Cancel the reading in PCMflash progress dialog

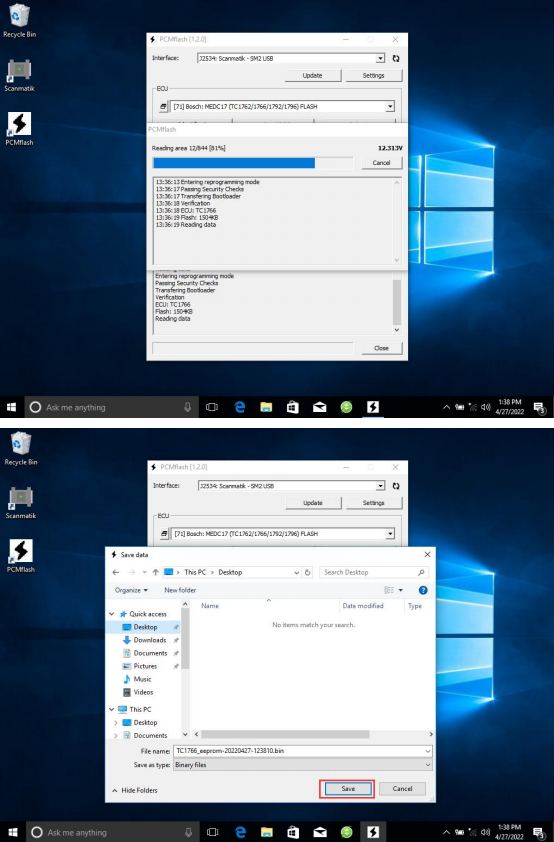(381, 163)
